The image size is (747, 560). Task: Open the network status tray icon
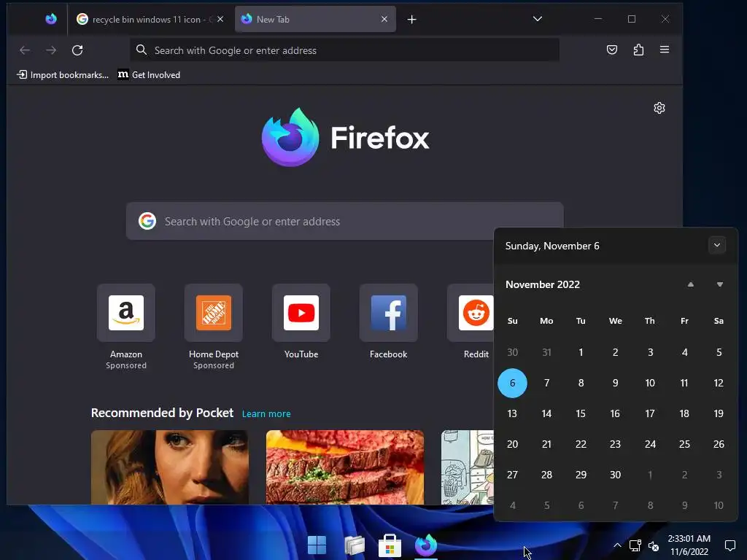pos(635,545)
